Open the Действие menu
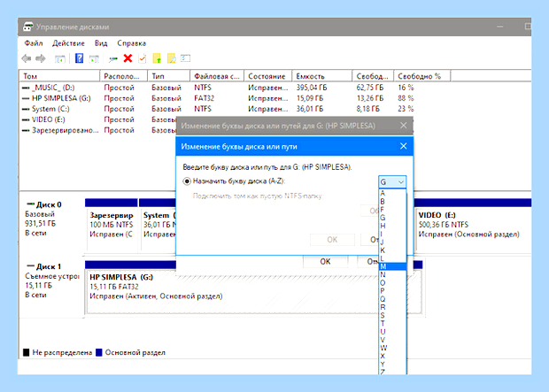This screenshot has height=392, width=549. point(69,43)
